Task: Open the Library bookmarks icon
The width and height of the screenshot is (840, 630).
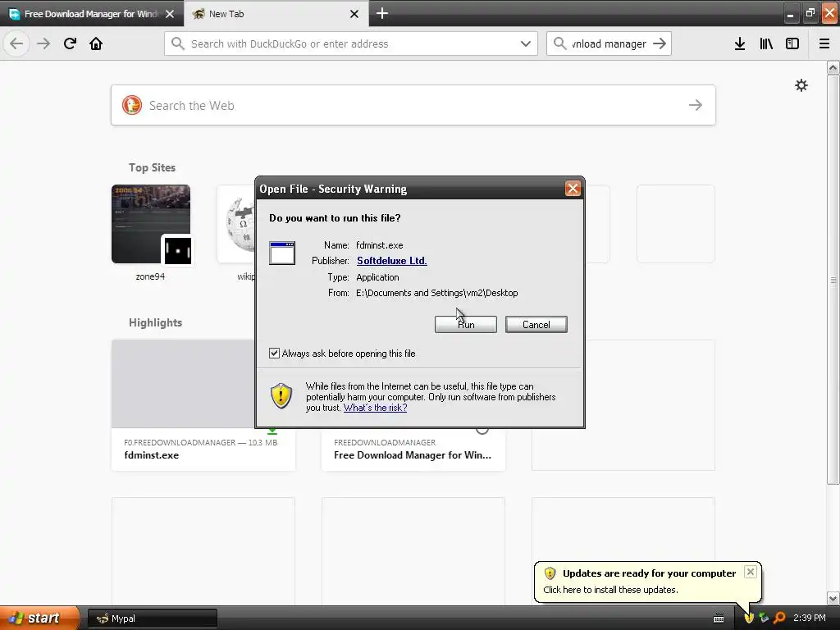Action: [766, 43]
